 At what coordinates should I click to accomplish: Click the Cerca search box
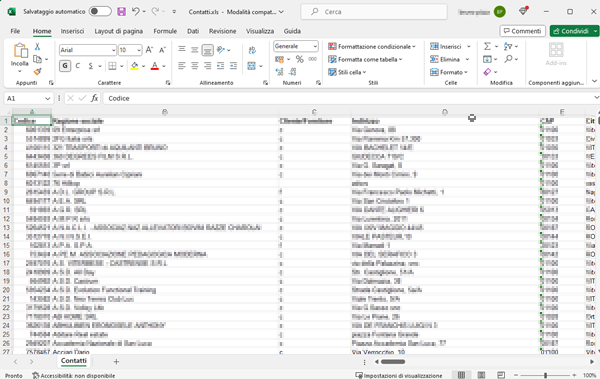[x=374, y=12]
